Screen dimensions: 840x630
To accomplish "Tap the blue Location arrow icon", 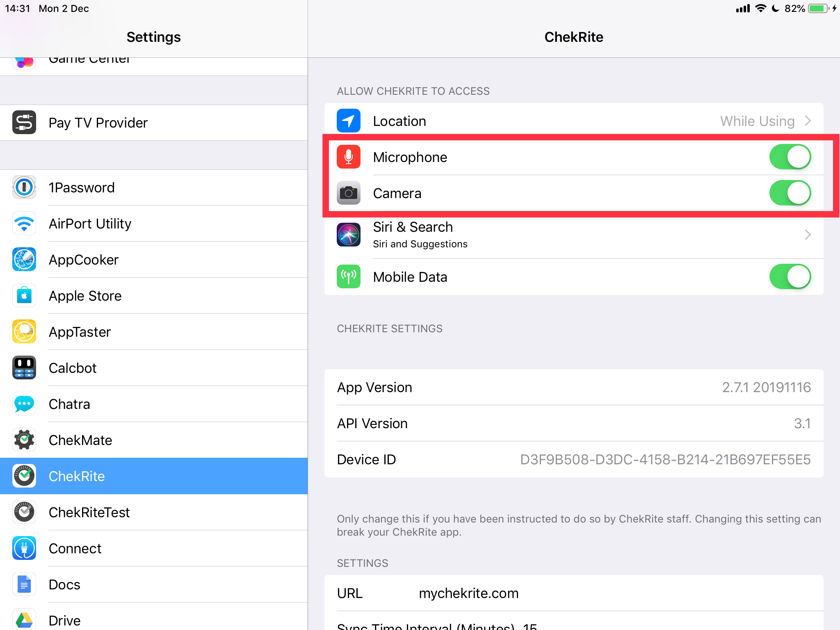I will click(349, 121).
